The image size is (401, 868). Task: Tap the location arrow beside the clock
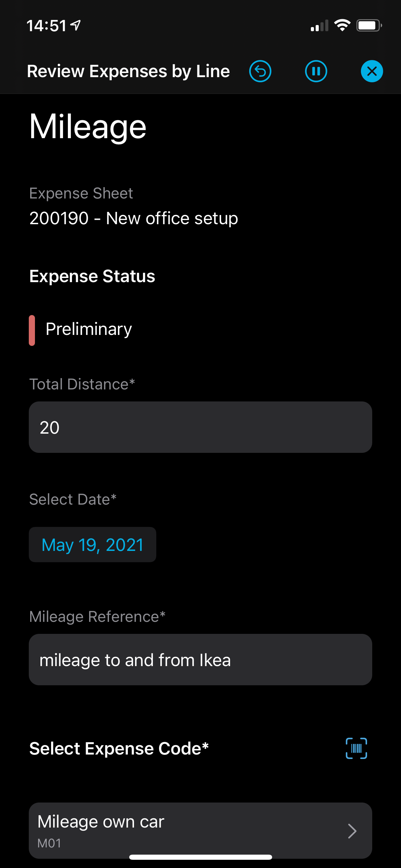tap(76, 25)
